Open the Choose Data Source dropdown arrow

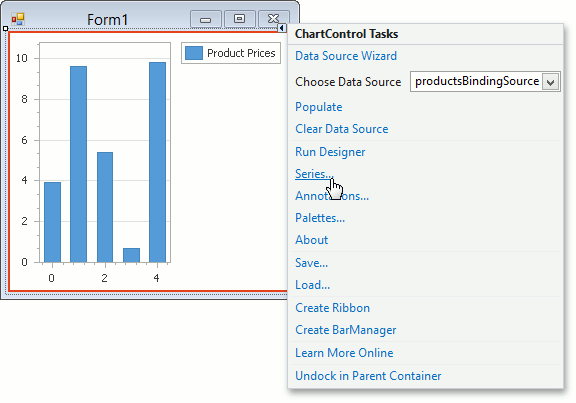550,82
